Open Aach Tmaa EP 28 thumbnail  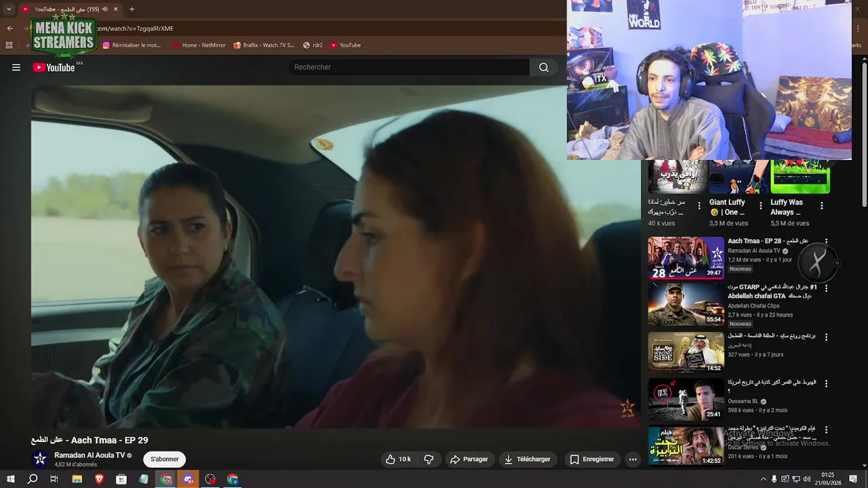pyautogui.click(x=686, y=258)
